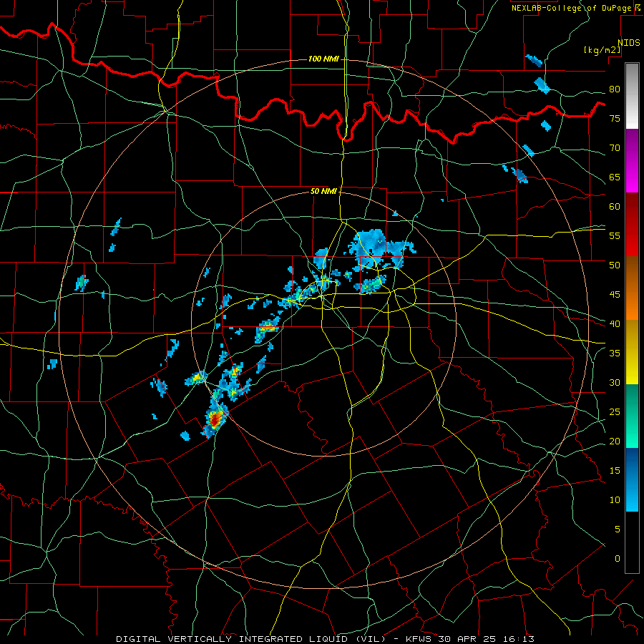
Task: Click the 10 value on the VIL scale
Action: coord(615,500)
